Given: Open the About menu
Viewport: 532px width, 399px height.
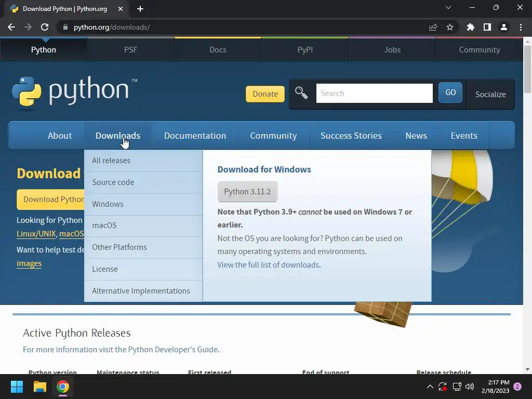Looking at the screenshot, I should pos(60,136).
